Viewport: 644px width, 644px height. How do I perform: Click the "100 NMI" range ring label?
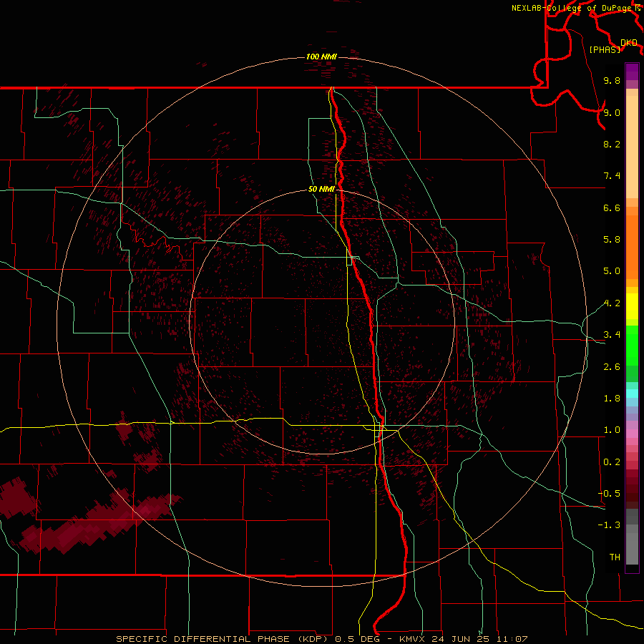(x=321, y=57)
